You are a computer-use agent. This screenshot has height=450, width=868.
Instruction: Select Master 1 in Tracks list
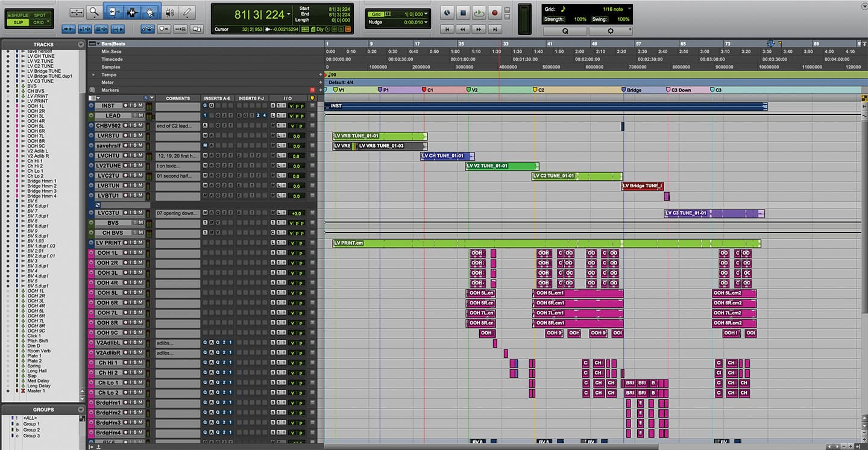click(x=36, y=391)
